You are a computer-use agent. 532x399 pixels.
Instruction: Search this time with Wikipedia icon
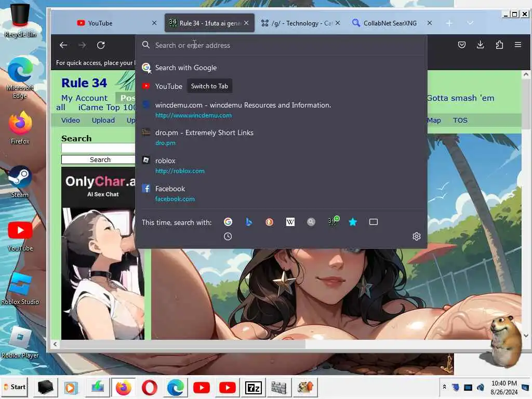290,222
